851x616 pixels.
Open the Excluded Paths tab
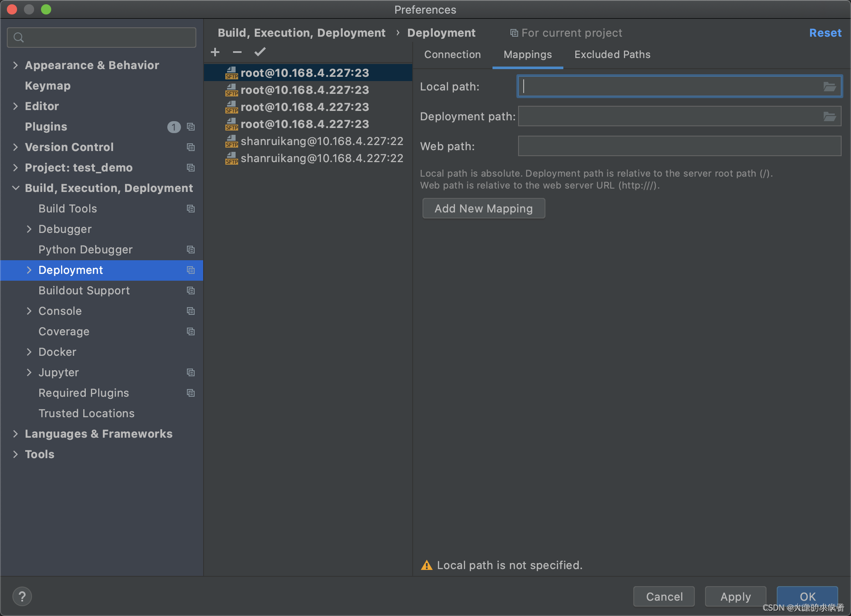tap(612, 54)
